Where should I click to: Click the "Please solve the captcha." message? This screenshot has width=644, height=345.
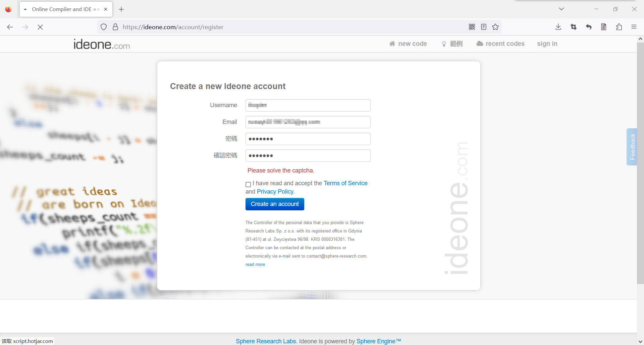click(x=281, y=170)
